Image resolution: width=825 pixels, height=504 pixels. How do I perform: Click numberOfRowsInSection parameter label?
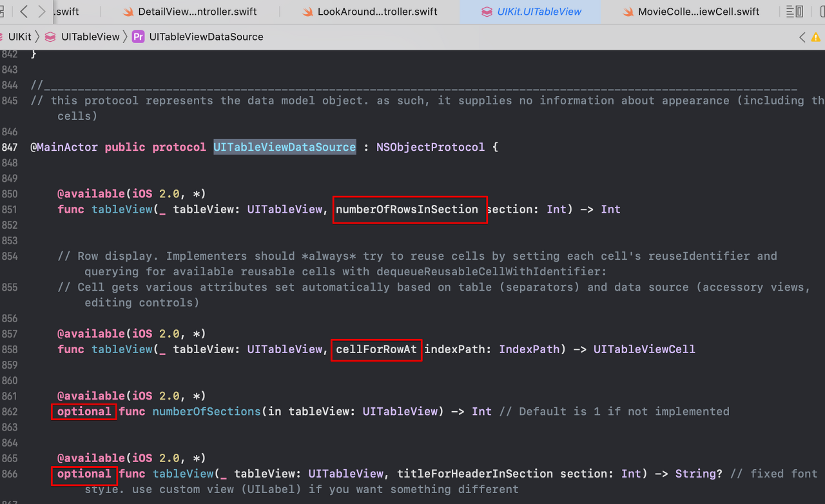pos(407,209)
